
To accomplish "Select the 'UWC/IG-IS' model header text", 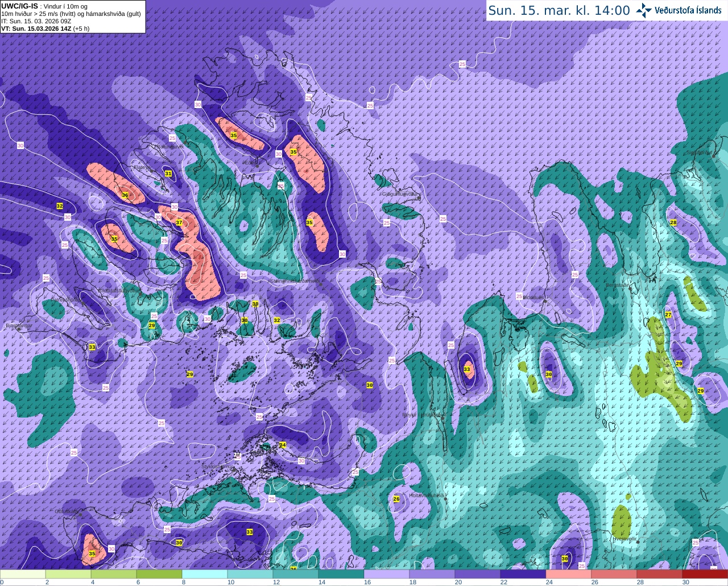I will [20, 6].
